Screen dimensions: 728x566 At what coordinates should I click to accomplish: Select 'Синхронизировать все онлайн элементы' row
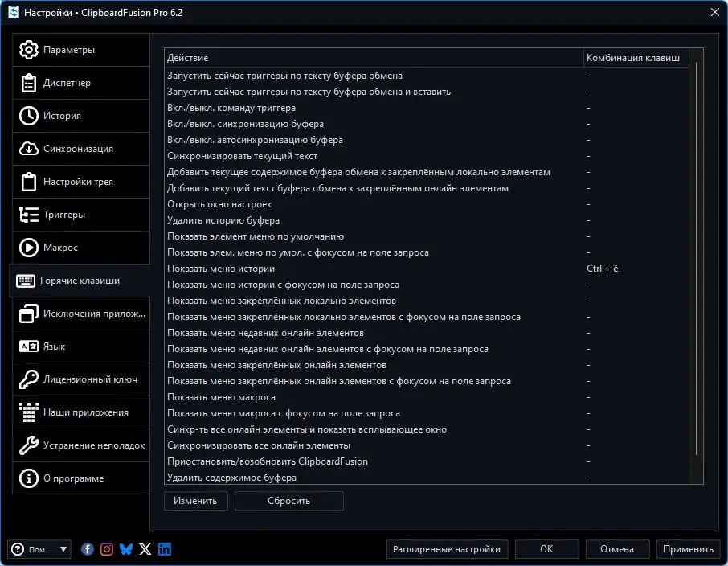(427, 445)
